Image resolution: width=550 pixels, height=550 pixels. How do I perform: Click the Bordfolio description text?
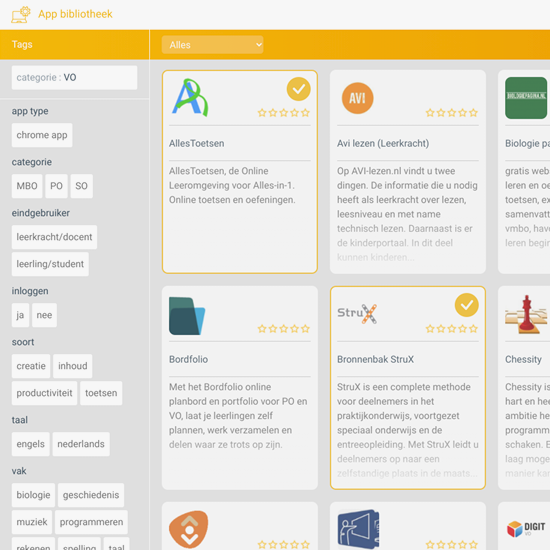(239, 416)
